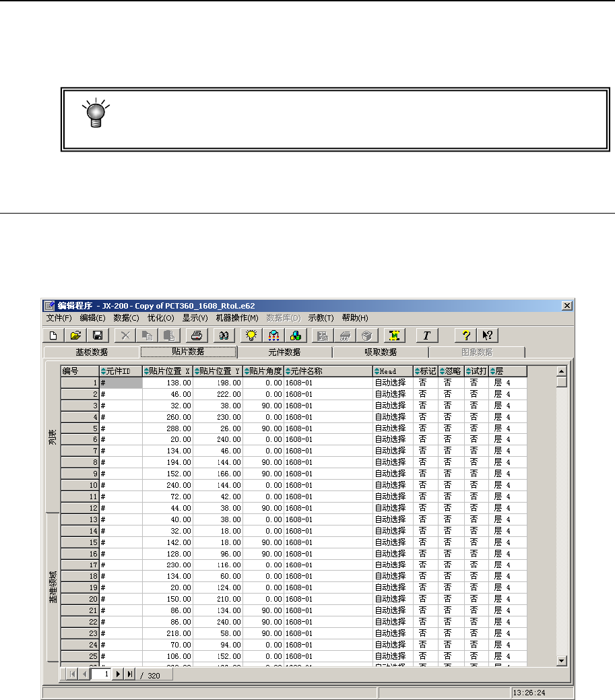Click 自动选择 Head cell in row 10
The width and height of the screenshot is (615, 700).
coord(393,485)
